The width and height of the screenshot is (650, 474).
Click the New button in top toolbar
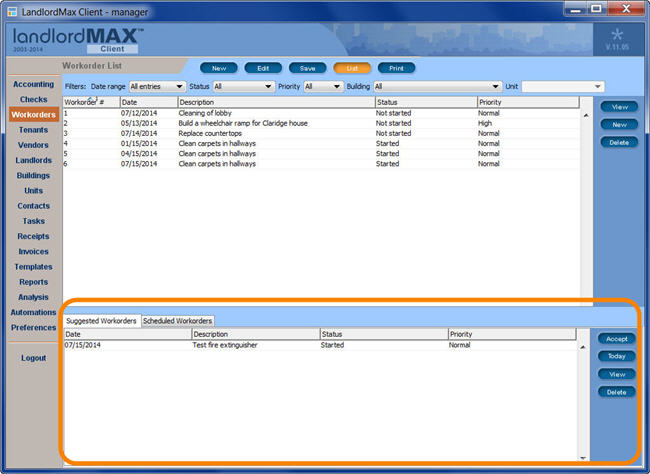[x=219, y=68]
